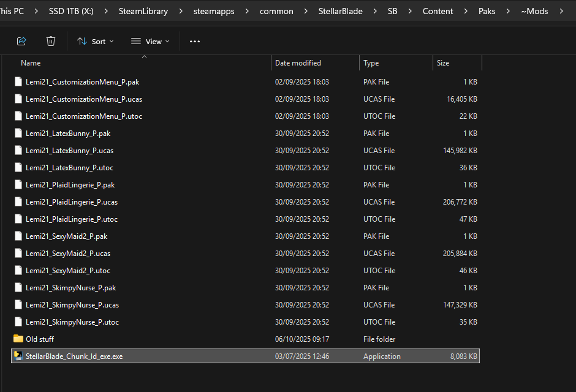Viewport: 576px width, 392px height.
Task: Select the Old stuff folder name
Action: click(x=40, y=339)
